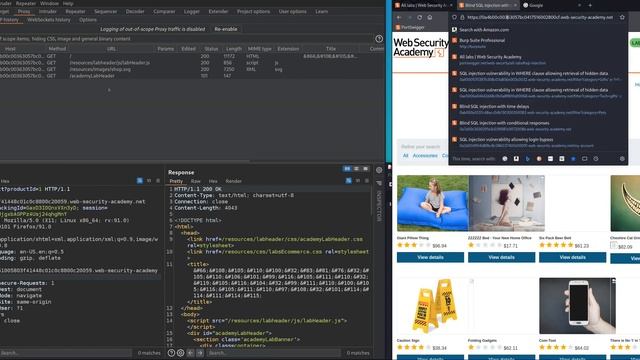View details for Six Pack Beer Belt

(x=572, y=257)
